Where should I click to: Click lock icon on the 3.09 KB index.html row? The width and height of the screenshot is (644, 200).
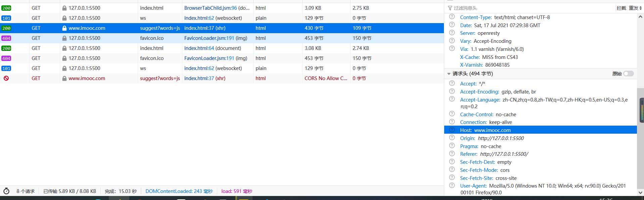[64, 8]
